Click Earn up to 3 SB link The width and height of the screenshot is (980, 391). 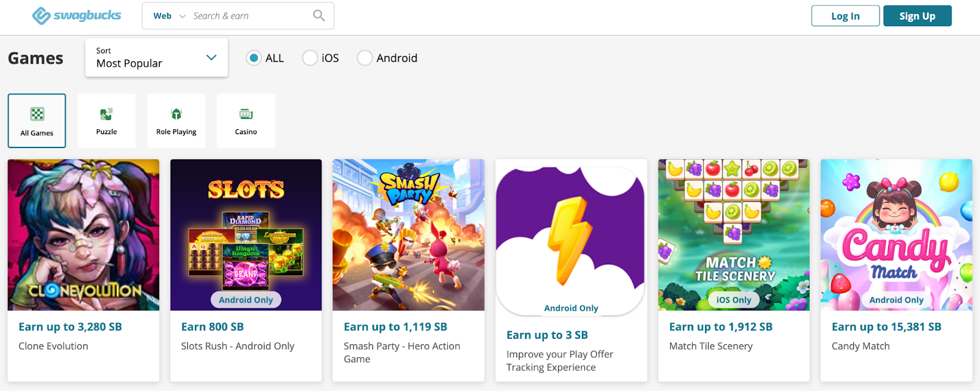click(547, 335)
